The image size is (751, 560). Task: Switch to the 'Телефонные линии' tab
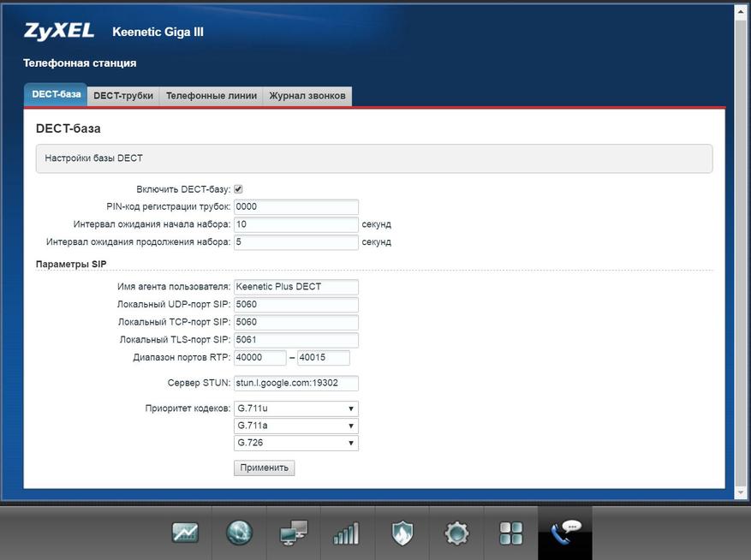click(x=211, y=96)
